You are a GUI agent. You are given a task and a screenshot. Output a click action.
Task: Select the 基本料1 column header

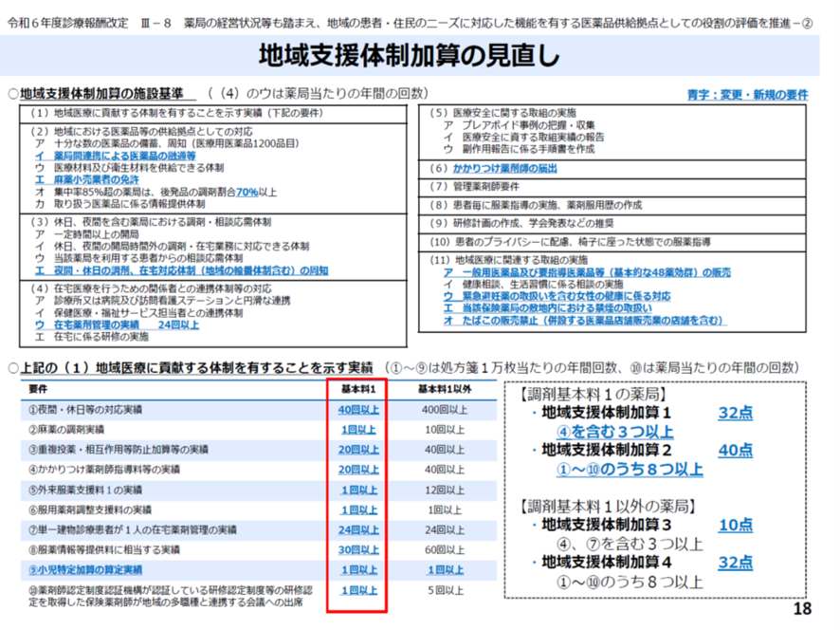356,388
